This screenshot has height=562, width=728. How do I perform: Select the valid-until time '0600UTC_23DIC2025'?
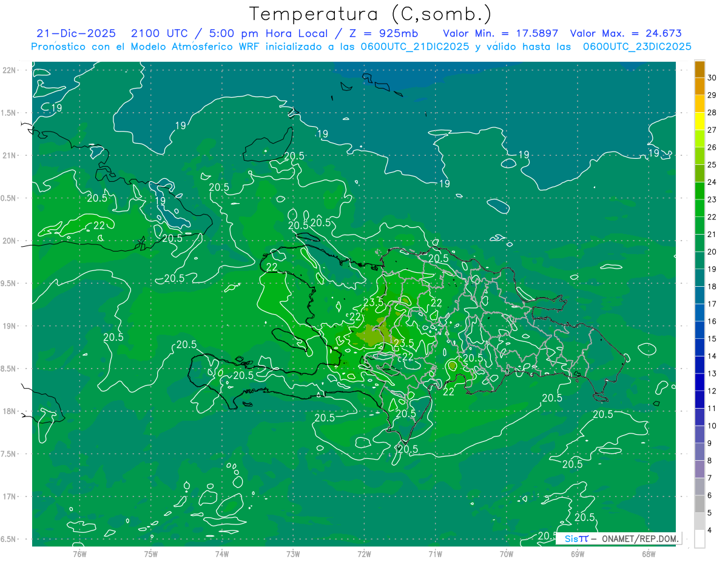tap(637, 46)
